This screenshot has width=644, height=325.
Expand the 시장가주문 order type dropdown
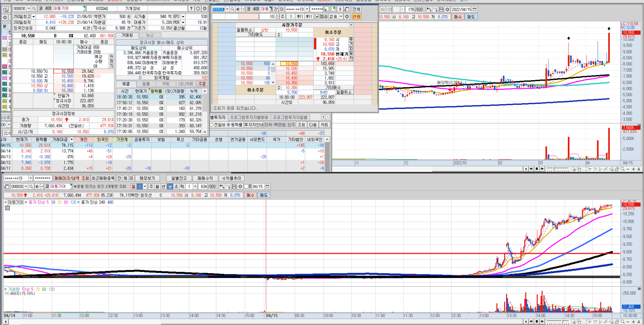351,25
